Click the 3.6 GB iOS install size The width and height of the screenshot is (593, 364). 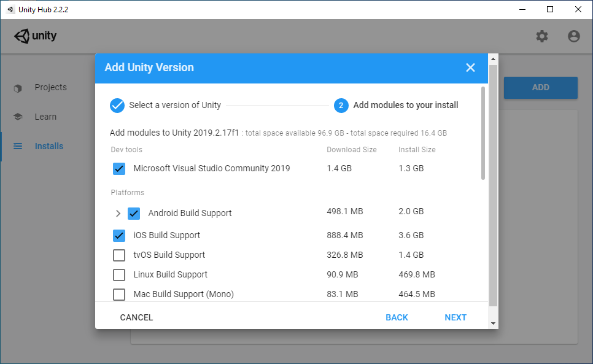tap(411, 235)
